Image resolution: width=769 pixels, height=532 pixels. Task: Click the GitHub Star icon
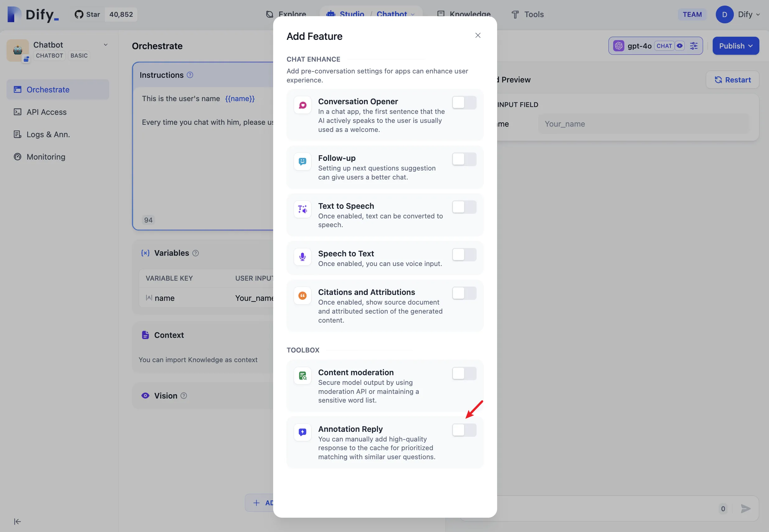coord(79,14)
